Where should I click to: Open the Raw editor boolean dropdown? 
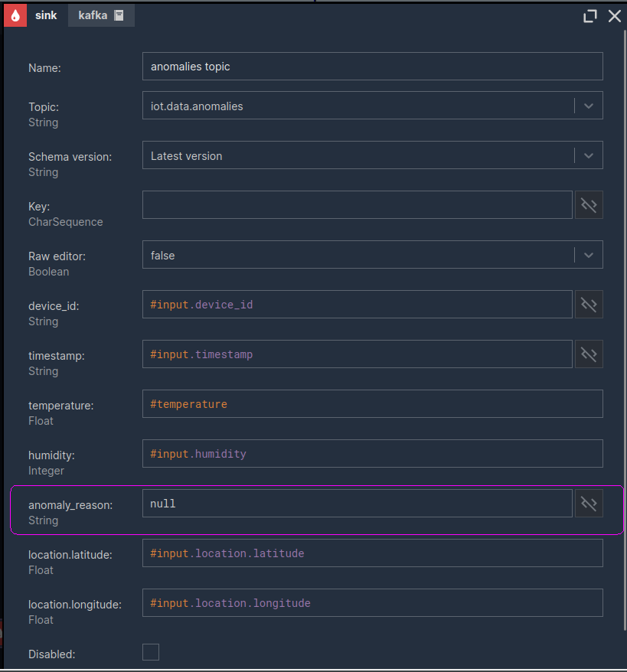point(372,255)
